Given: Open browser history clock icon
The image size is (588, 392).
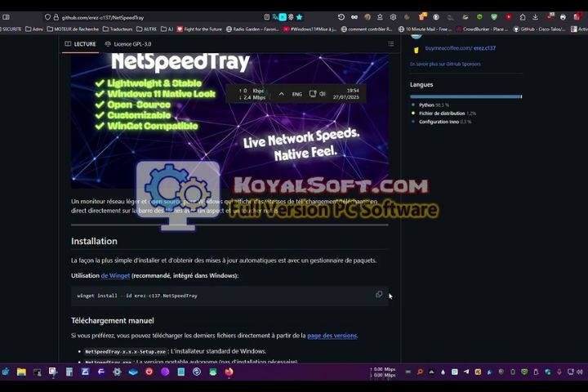Looking at the screenshot, I should pyautogui.click(x=341, y=17).
